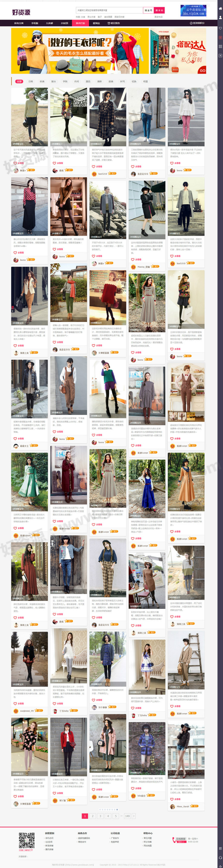Click the heart favorites icon in right sidebar

coord(220,28)
